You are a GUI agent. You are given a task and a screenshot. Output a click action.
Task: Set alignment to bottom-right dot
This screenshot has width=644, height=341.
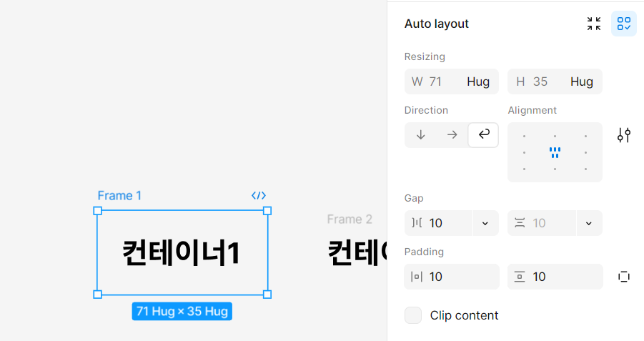585,169
